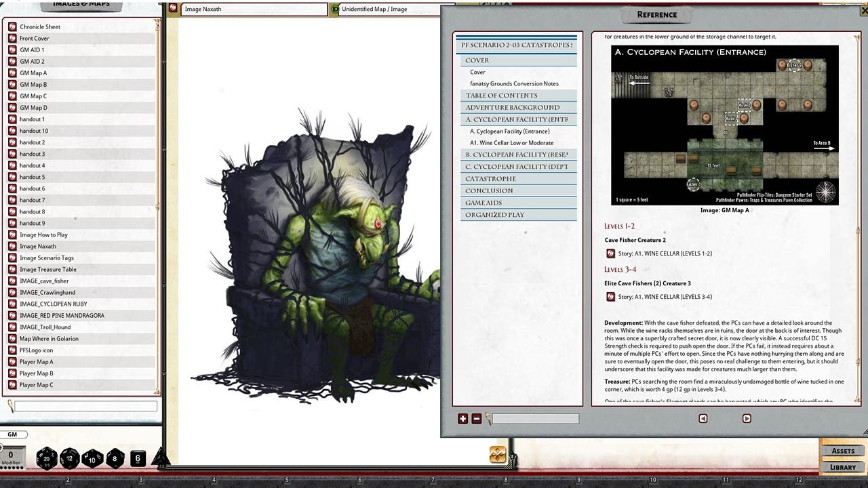868x488 pixels.
Task: Roll the black d20 die
Action: click(46, 459)
